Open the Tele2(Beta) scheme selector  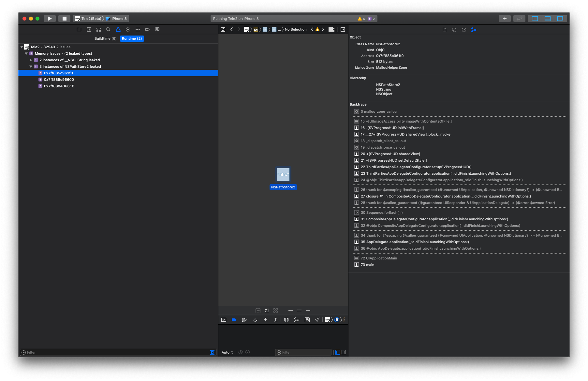pyautogui.click(x=88, y=19)
